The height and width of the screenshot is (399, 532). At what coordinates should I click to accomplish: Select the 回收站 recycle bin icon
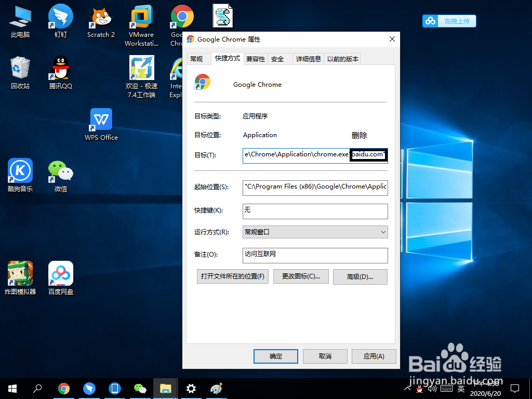pos(20,73)
